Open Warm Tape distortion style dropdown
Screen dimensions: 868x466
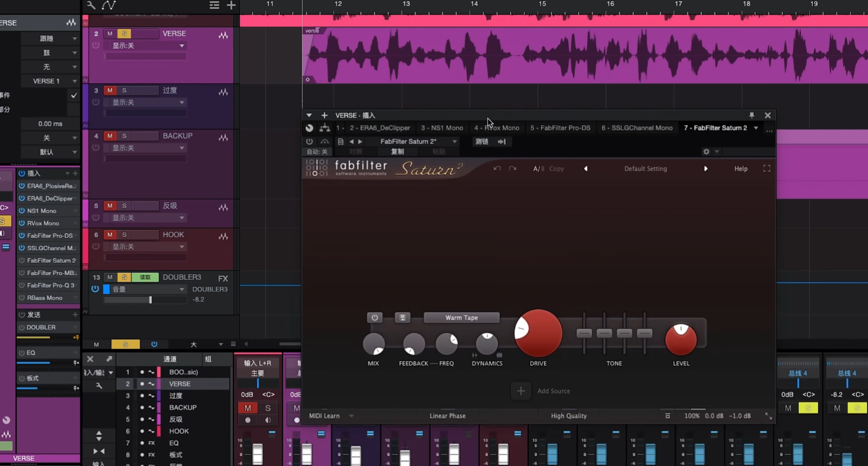coord(462,317)
